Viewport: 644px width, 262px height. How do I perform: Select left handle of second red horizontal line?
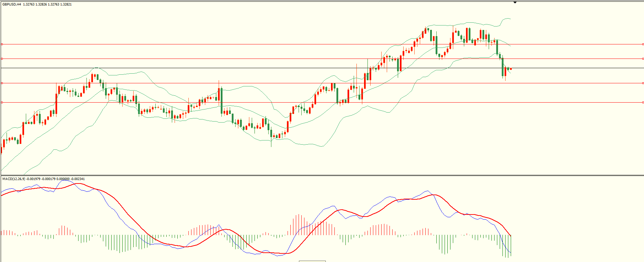pos(2,59)
